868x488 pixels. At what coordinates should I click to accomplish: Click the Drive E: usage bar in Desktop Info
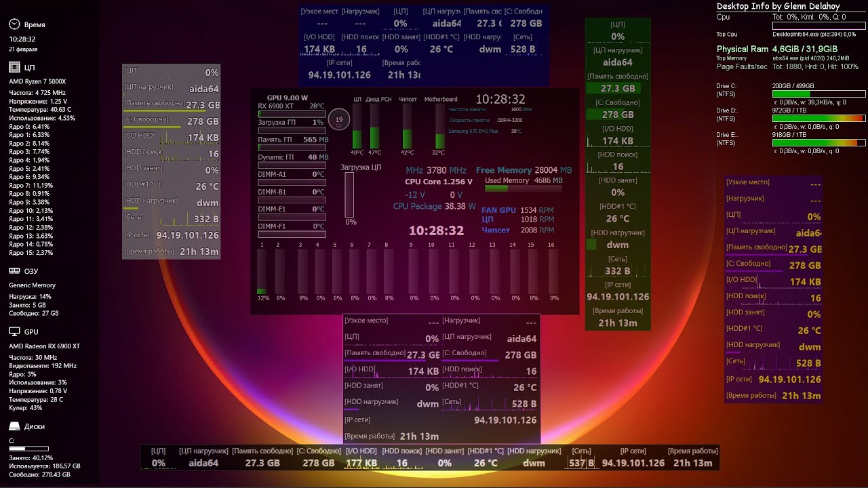click(x=819, y=143)
